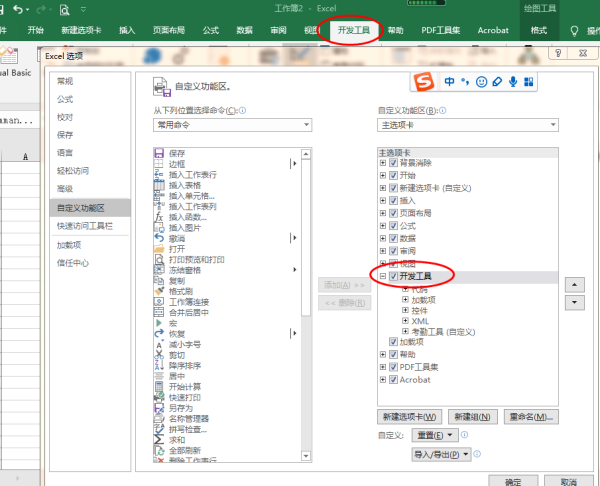Screen dimensions: 600x486
Task: Click the Sogou microphone voice input icon
Action: (513, 82)
